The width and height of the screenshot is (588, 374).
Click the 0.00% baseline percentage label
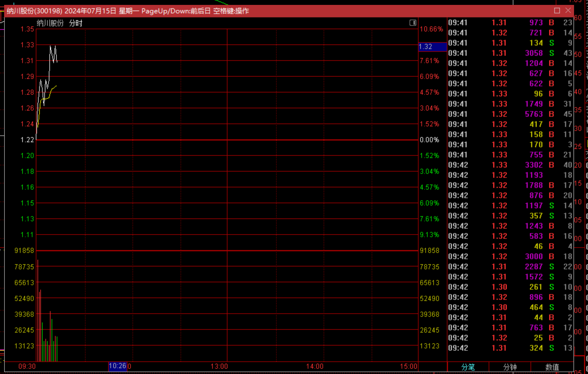click(x=429, y=140)
